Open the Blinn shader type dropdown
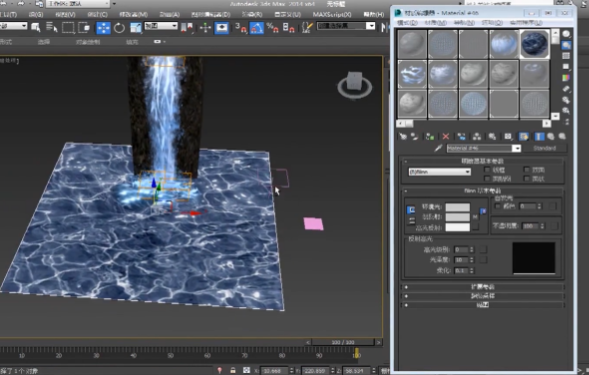 pyautogui.click(x=439, y=172)
